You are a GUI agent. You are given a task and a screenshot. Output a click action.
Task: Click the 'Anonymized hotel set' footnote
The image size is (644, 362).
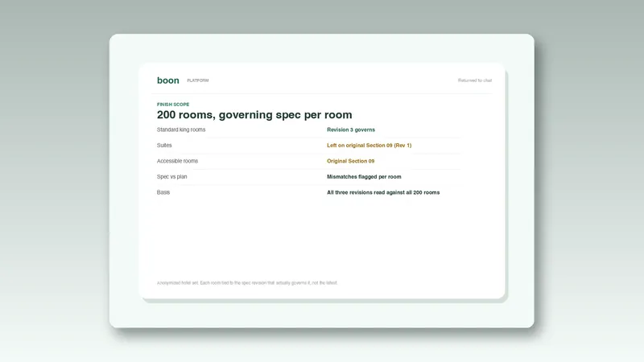tap(247, 283)
